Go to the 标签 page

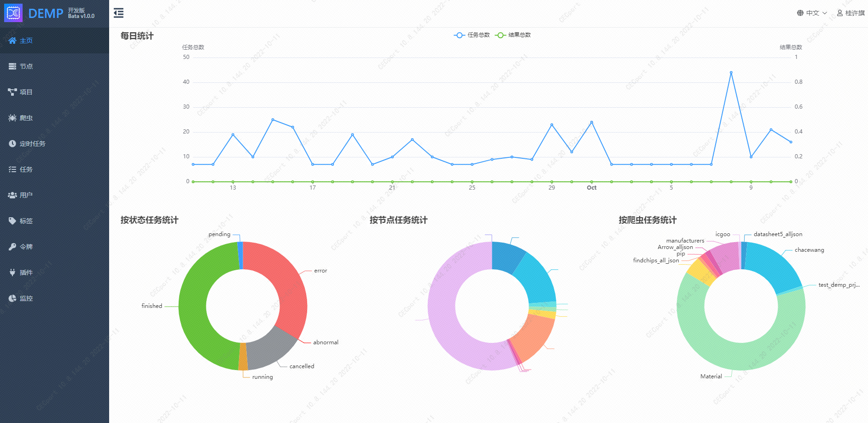(54, 221)
